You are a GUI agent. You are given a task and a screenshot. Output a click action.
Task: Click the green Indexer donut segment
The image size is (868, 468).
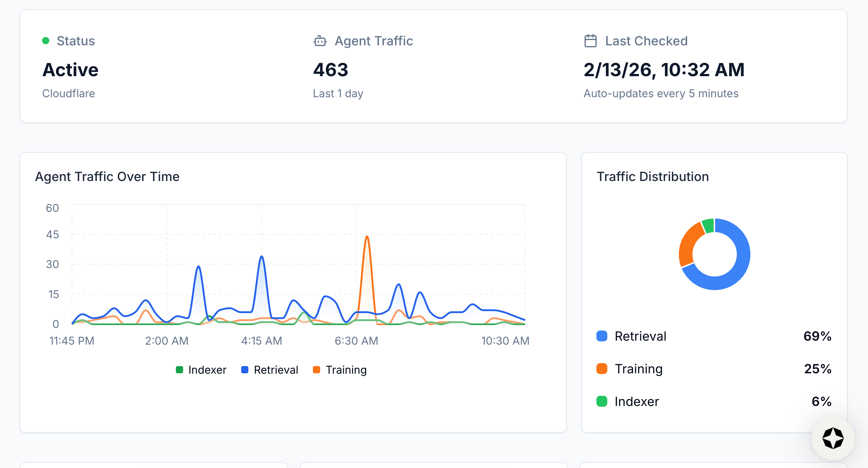pos(708,226)
